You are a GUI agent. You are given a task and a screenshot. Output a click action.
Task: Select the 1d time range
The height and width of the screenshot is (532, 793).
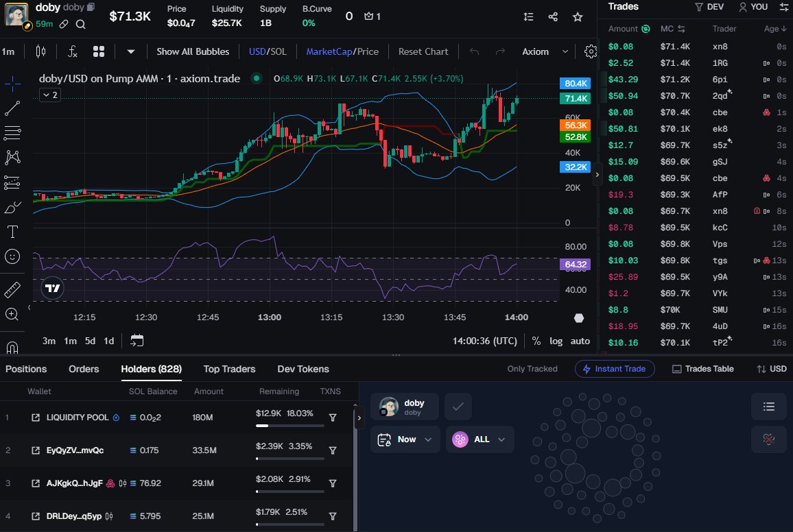(109, 341)
